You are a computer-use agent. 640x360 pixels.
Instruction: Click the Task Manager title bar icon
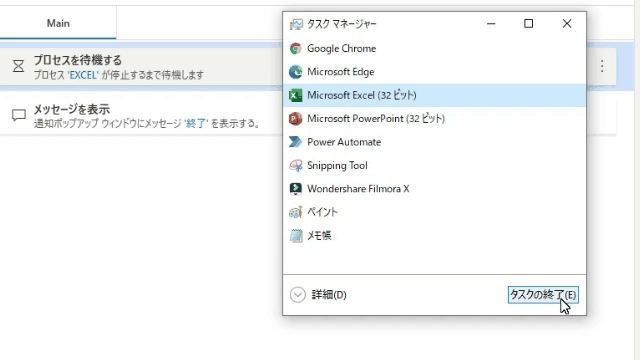click(296, 24)
